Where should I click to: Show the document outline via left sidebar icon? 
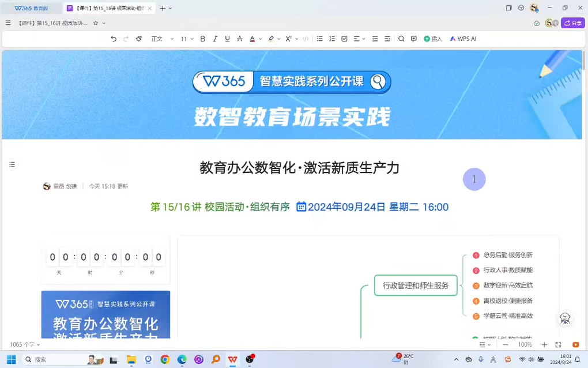(12, 164)
